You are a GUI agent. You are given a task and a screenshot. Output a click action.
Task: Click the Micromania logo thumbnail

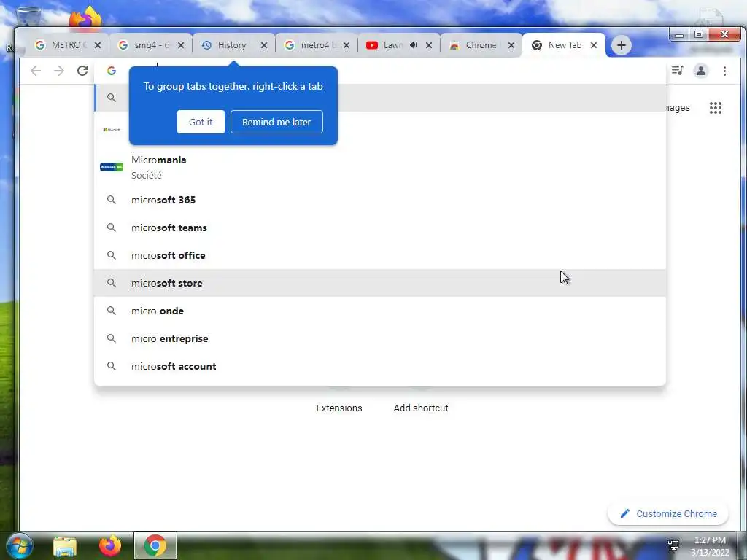[112, 167]
